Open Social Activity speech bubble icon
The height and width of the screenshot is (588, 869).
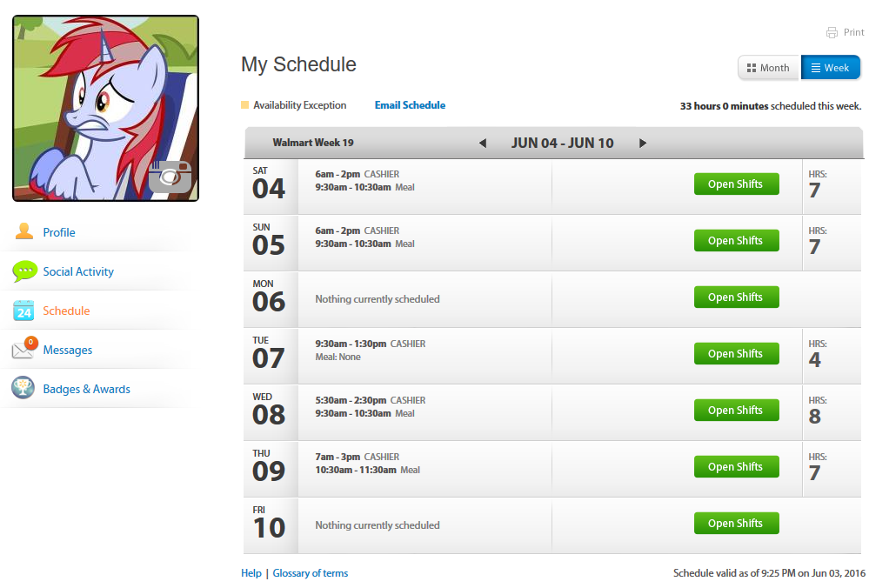[x=24, y=271]
